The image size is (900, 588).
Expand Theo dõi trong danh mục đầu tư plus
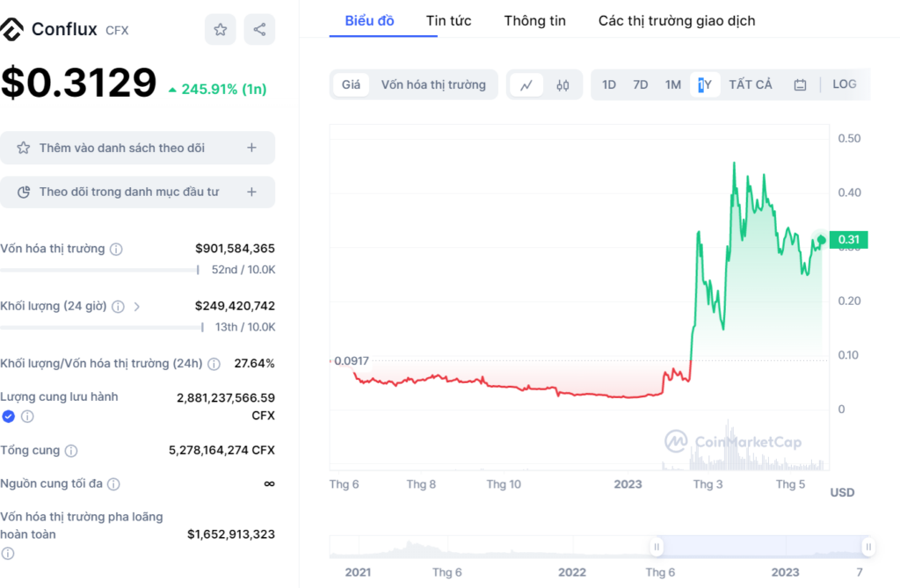pyautogui.click(x=251, y=192)
